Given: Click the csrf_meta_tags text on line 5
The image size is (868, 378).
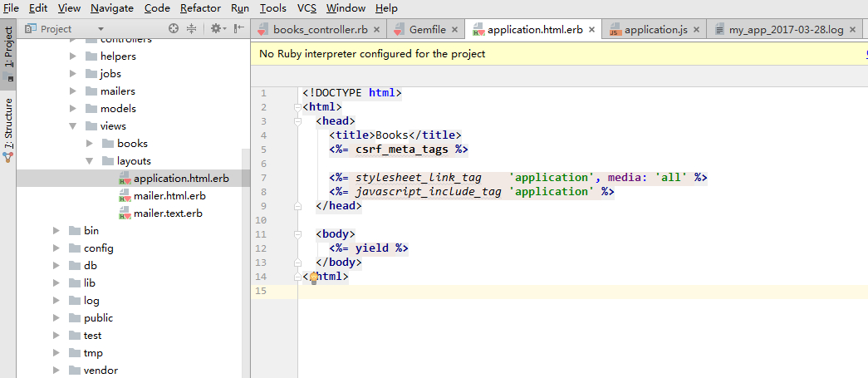Looking at the screenshot, I should (402, 150).
